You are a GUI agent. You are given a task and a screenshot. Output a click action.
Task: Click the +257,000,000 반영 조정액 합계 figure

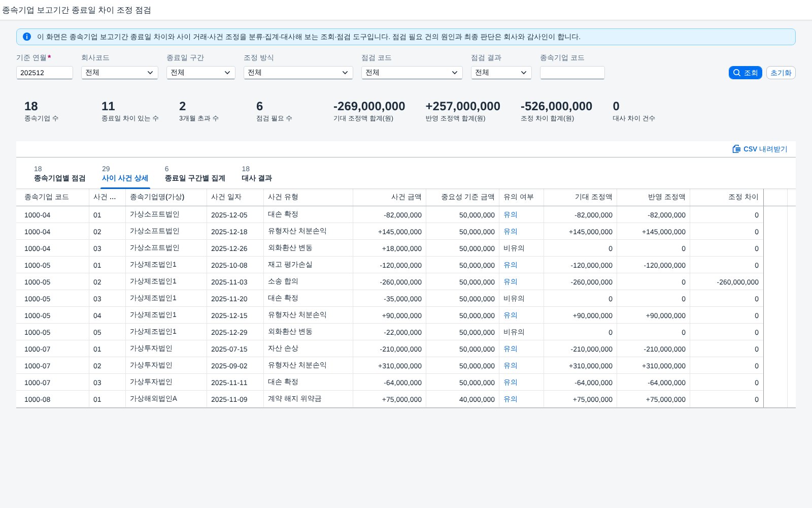[463, 106]
